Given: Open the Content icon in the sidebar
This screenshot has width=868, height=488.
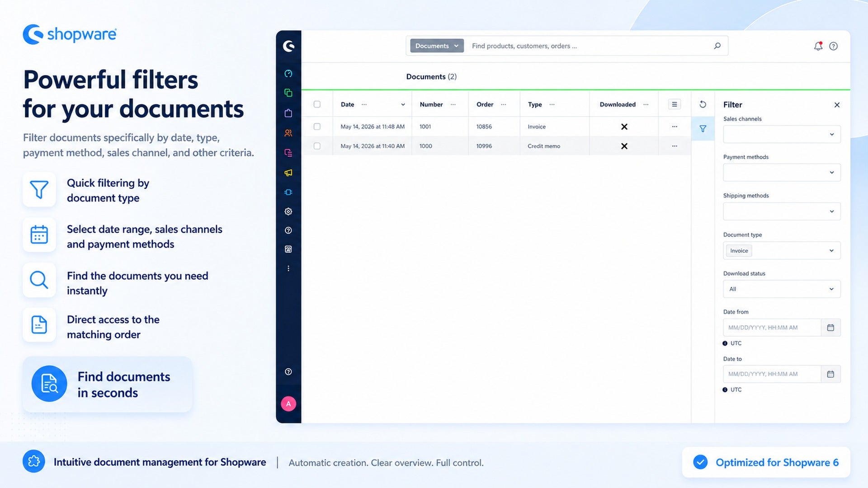Looking at the screenshot, I should 288,153.
